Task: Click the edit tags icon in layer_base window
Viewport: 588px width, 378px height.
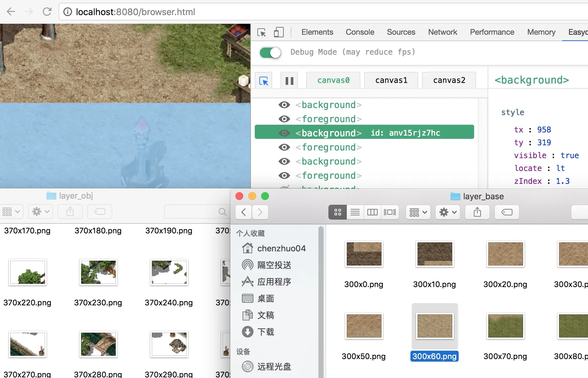Action: (507, 212)
